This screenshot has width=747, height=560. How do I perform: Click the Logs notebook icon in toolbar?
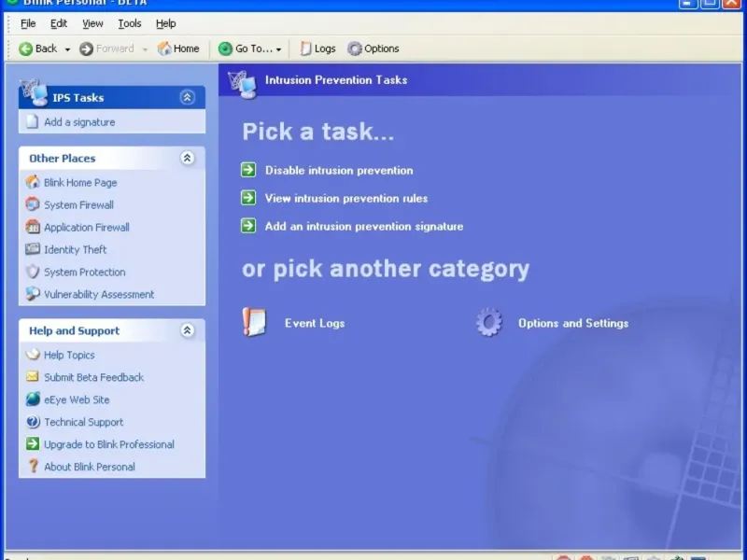(x=305, y=49)
